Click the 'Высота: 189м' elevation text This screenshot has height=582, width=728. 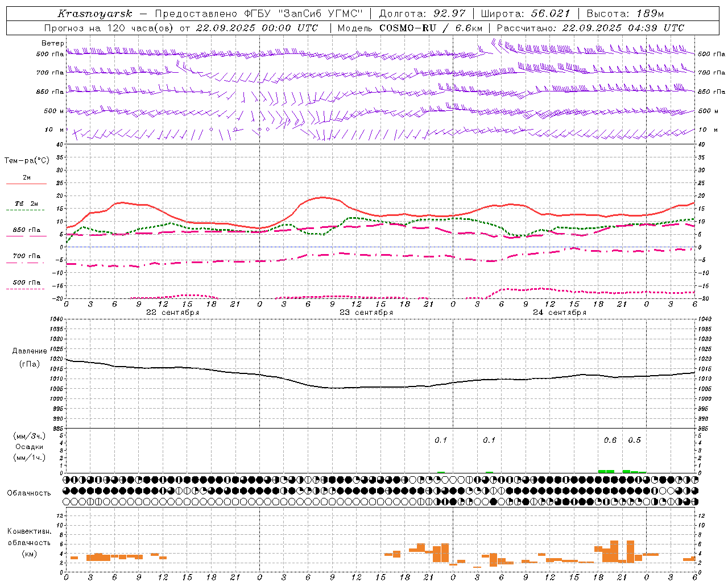pyautogui.click(x=625, y=14)
